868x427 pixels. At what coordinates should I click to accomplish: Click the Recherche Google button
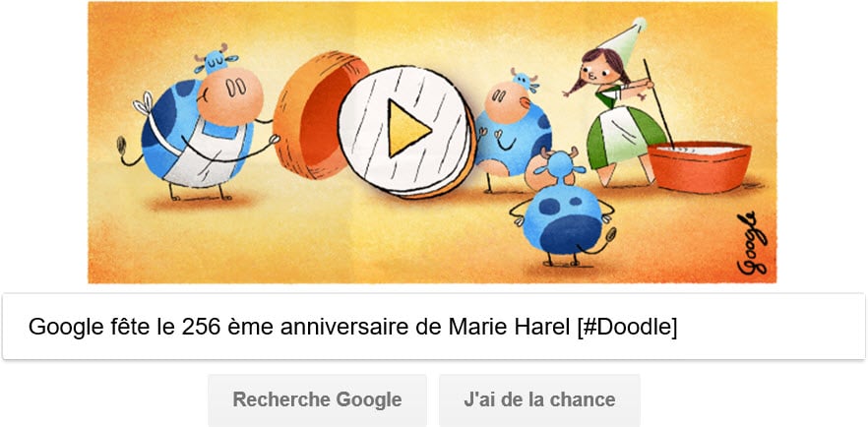click(x=317, y=399)
